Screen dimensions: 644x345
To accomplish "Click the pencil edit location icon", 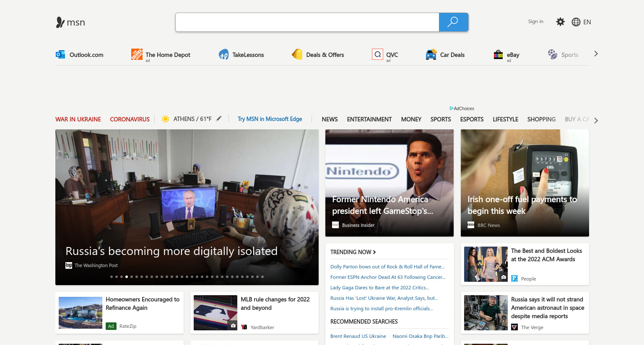I will tap(219, 119).
